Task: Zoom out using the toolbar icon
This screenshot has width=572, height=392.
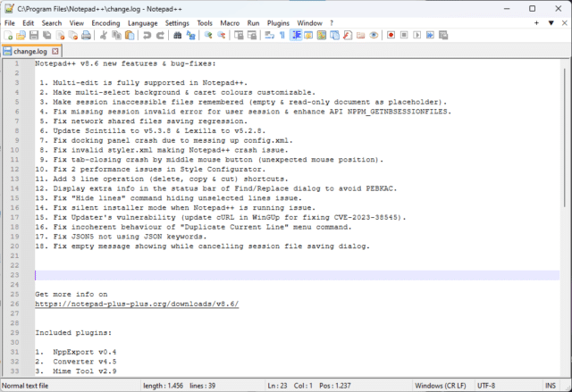Action: pos(222,36)
